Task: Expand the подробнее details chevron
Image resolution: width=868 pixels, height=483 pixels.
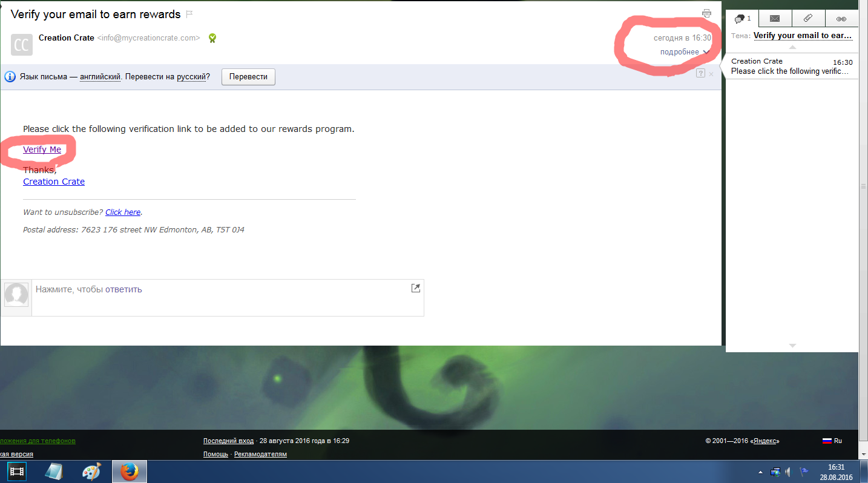Action: point(706,52)
